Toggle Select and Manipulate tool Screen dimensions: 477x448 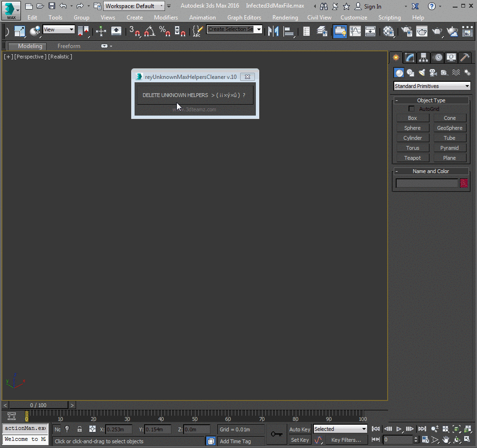click(101, 31)
